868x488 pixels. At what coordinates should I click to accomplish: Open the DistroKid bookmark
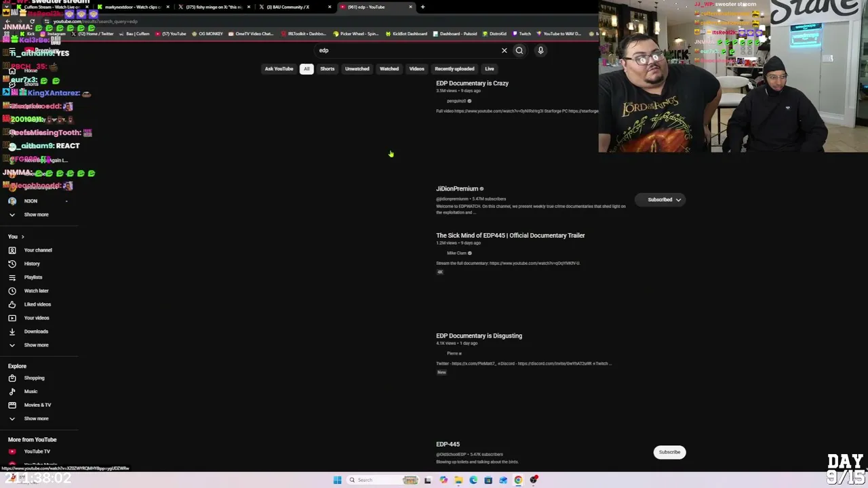495,33
